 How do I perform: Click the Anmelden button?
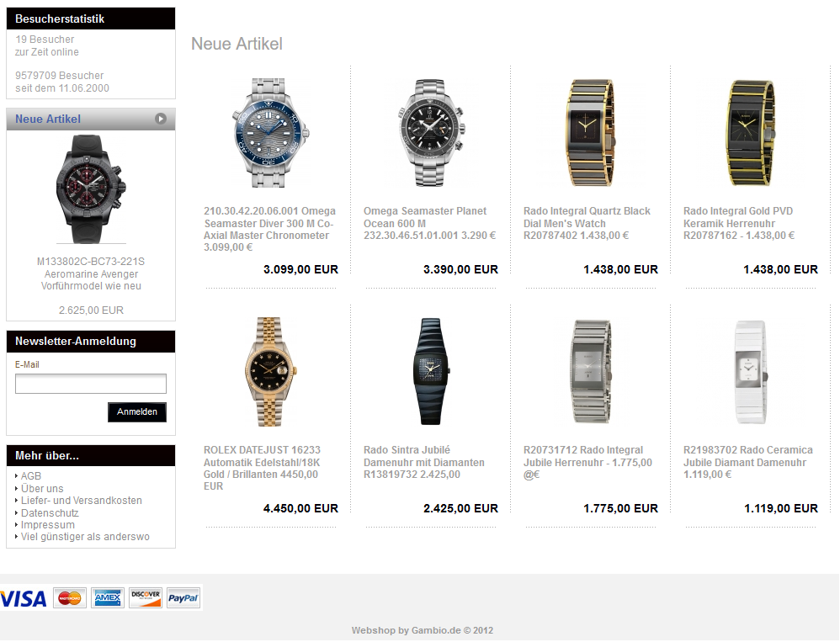click(x=137, y=411)
